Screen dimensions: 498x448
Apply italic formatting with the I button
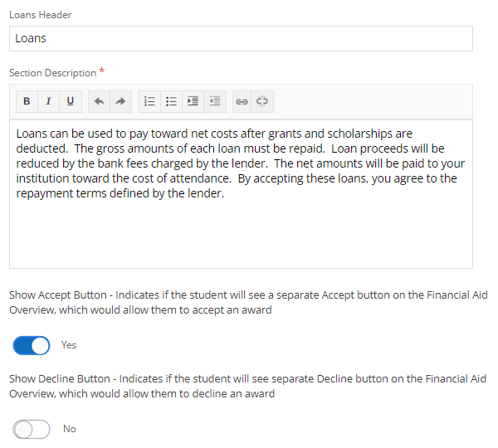click(48, 101)
